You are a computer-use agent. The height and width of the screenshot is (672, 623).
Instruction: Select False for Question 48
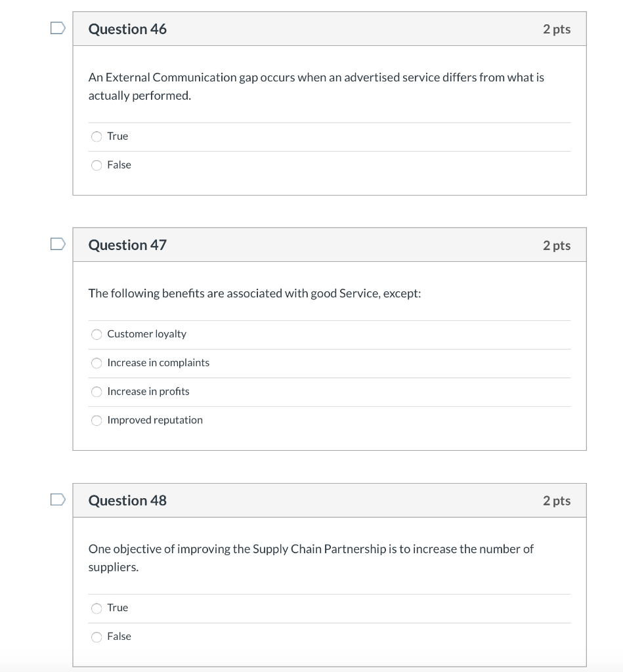click(x=97, y=637)
